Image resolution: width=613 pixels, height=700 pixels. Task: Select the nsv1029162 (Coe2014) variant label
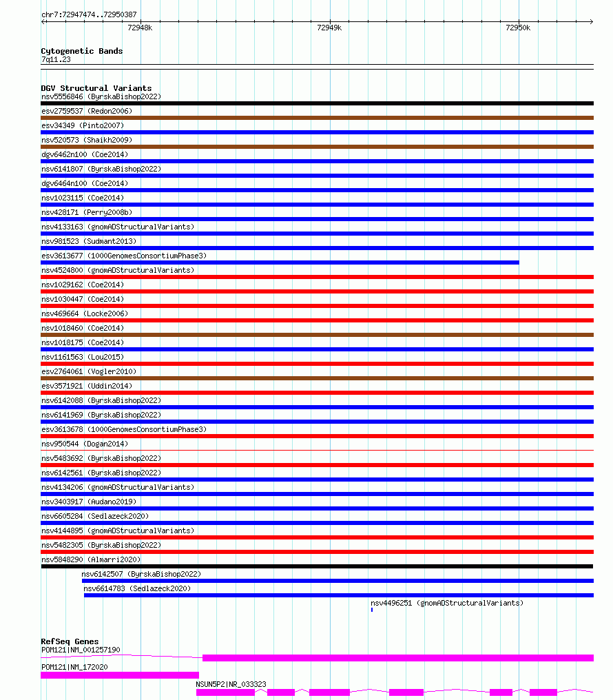[83, 285]
